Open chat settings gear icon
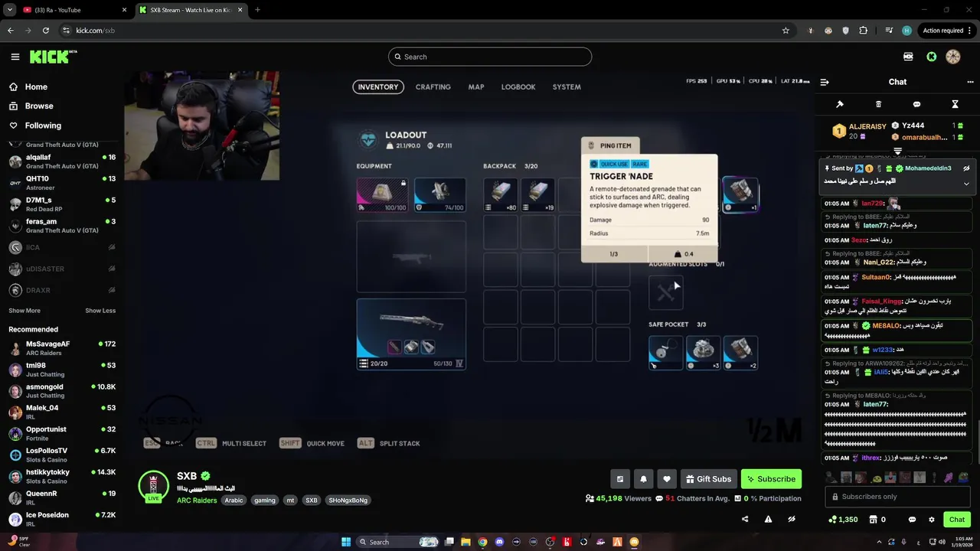Screen dimensions: 980x551 point(932,520)
